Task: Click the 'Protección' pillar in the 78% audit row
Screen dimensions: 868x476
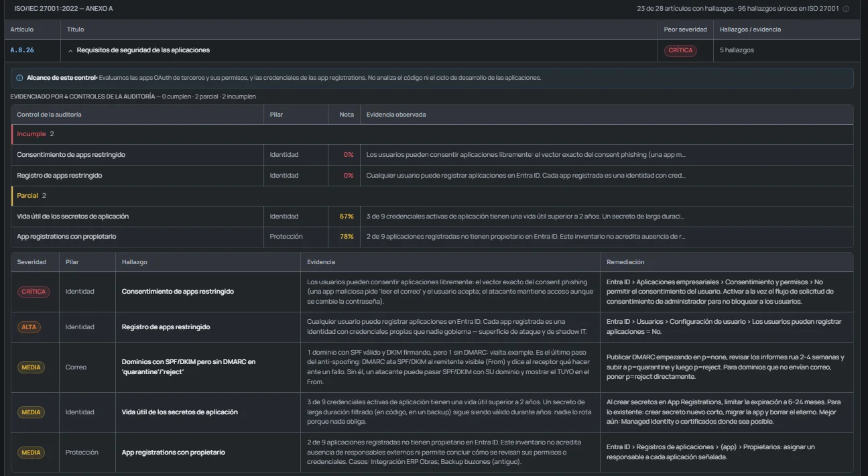Action: pyautogui.click(x=286, y=237)
